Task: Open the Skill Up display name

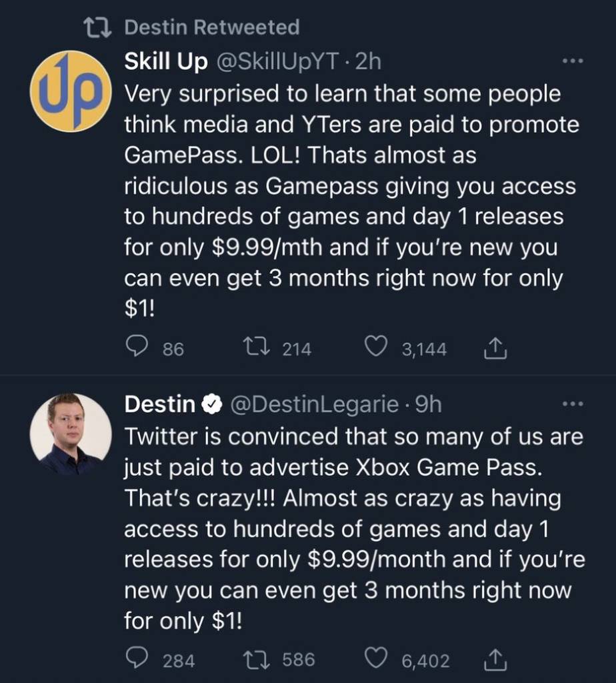Action: tap(166, 62)
